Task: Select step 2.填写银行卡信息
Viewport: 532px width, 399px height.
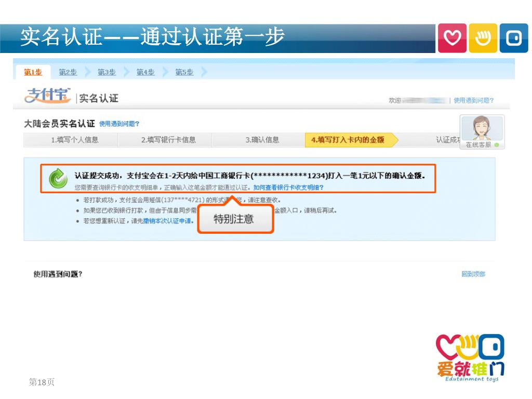Action: [x=165, y=140]
